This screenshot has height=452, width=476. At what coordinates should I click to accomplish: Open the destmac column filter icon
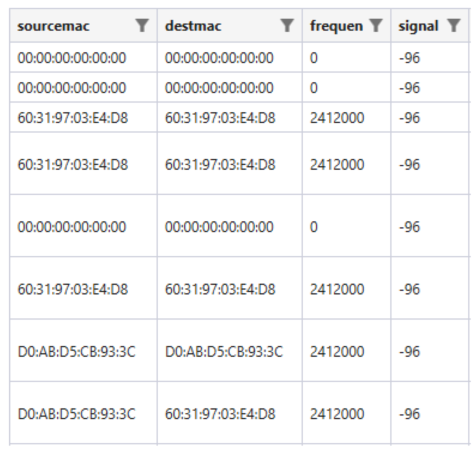pos(287,25)
